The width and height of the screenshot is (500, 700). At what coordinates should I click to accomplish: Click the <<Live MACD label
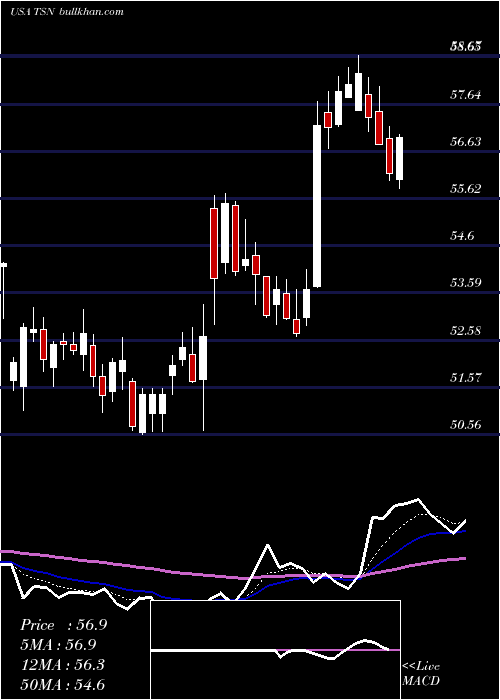pyautogui.click(x=421, y=673)
